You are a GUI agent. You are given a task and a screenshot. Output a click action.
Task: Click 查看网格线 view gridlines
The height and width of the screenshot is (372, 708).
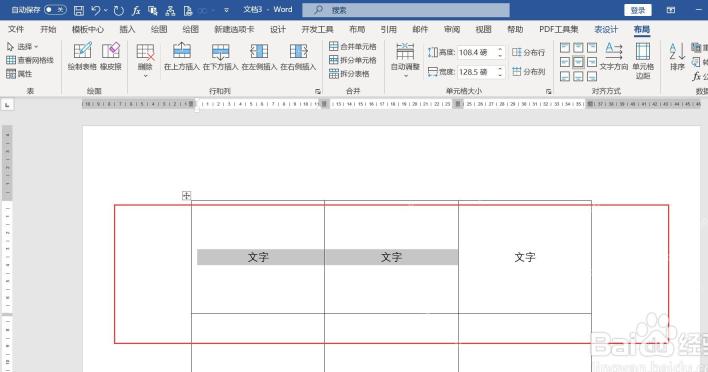coord(30,60)
